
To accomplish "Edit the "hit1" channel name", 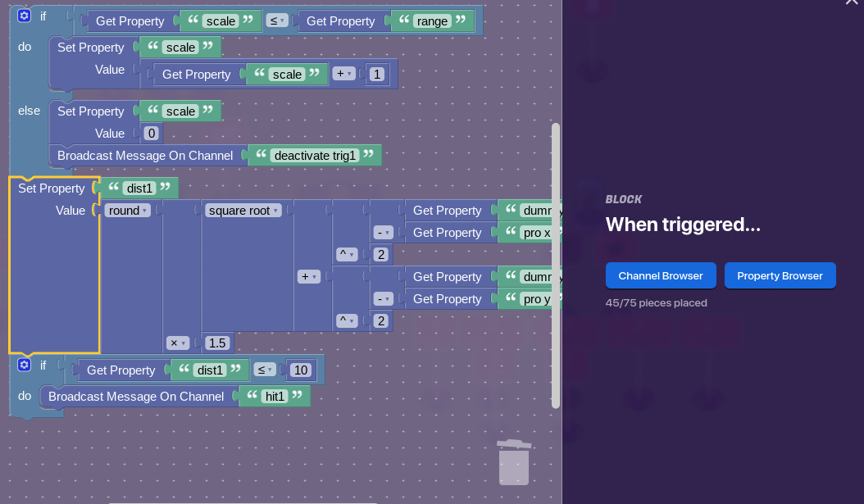I will pos(275,397).
